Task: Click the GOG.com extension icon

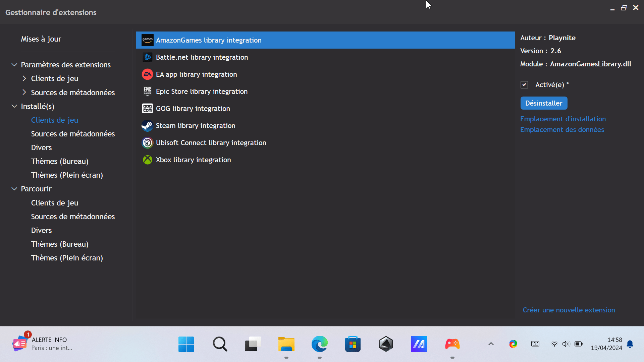Action: coord(147,109)
